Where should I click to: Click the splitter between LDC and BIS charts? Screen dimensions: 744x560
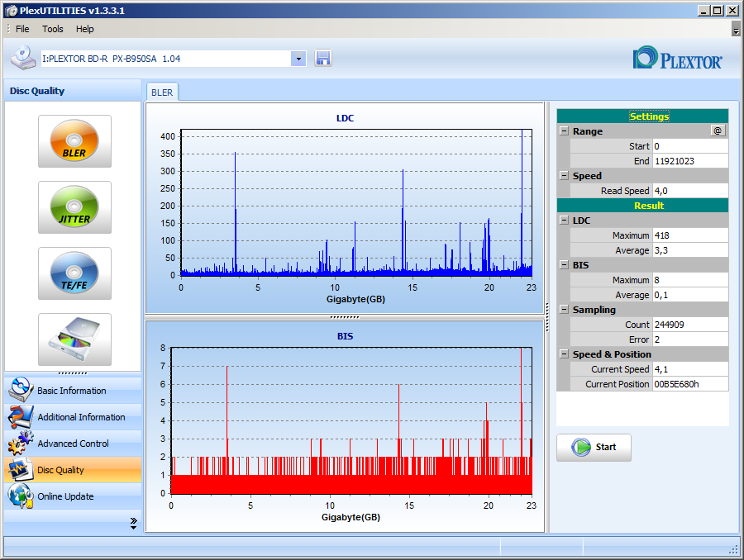pos(345,316)
